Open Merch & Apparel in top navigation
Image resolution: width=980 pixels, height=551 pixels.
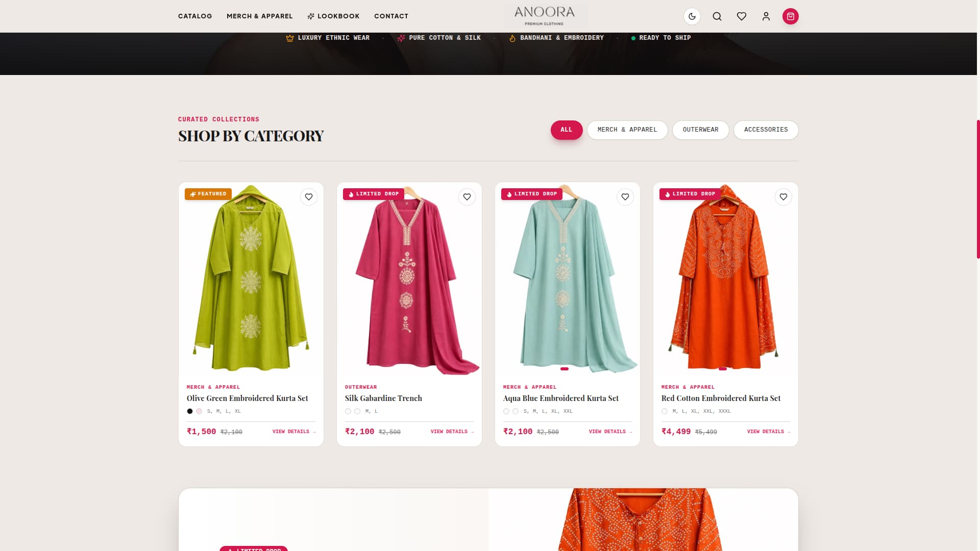(260, 16)
